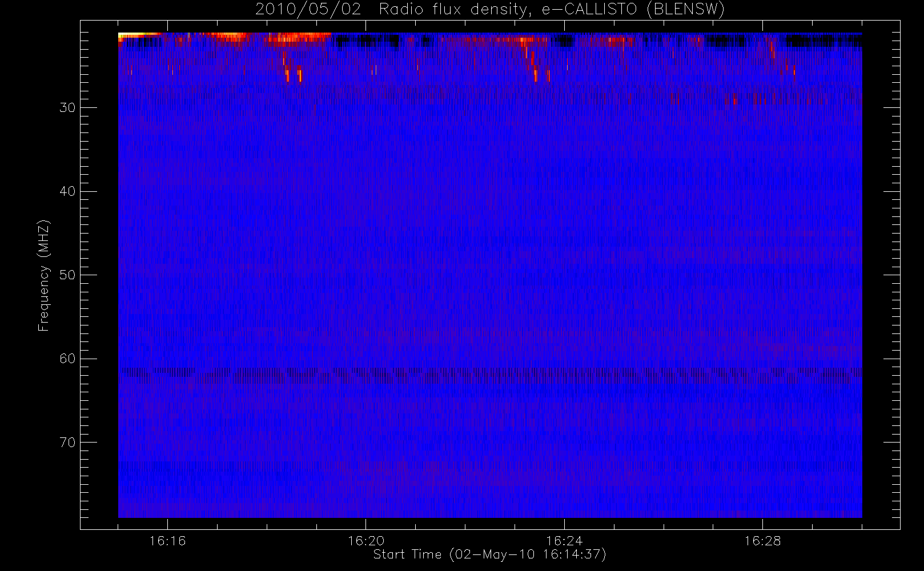Click the 30 MHz frequency tick label
The width and height of the screenshot is (924, 571).
click(x=67, y=108)
